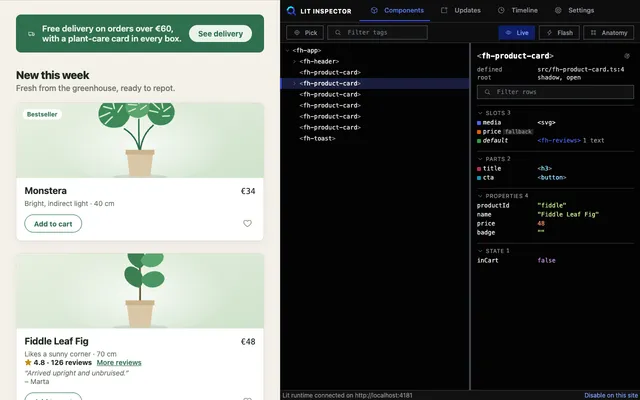The image size is (640, 400).
Task: Expand the fh-header tree node
Action: [294, 62]
